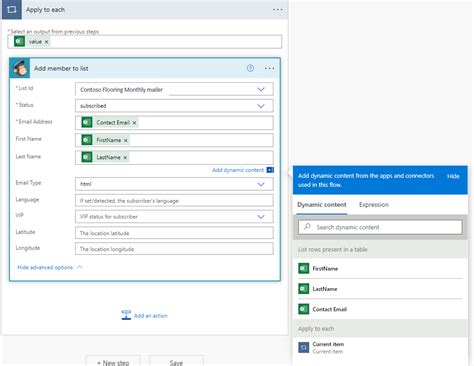Switch to the Dynamic content tab

322,205
